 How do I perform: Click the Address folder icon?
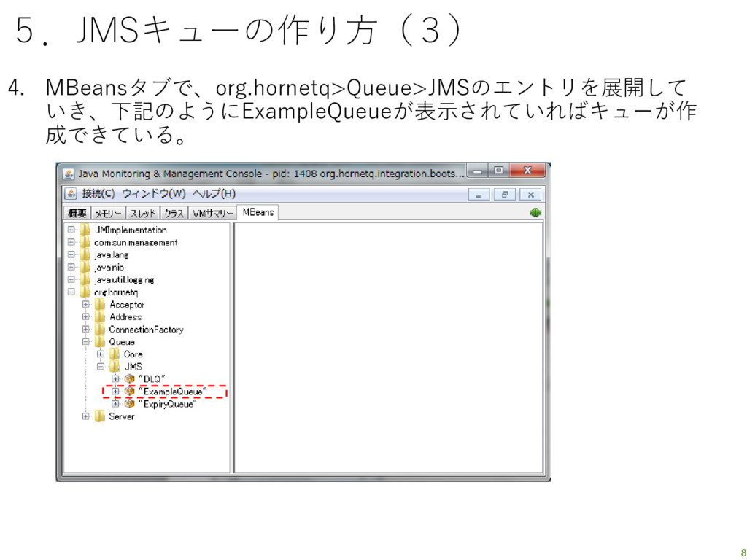pyautogui.click(x=99, y=316)
